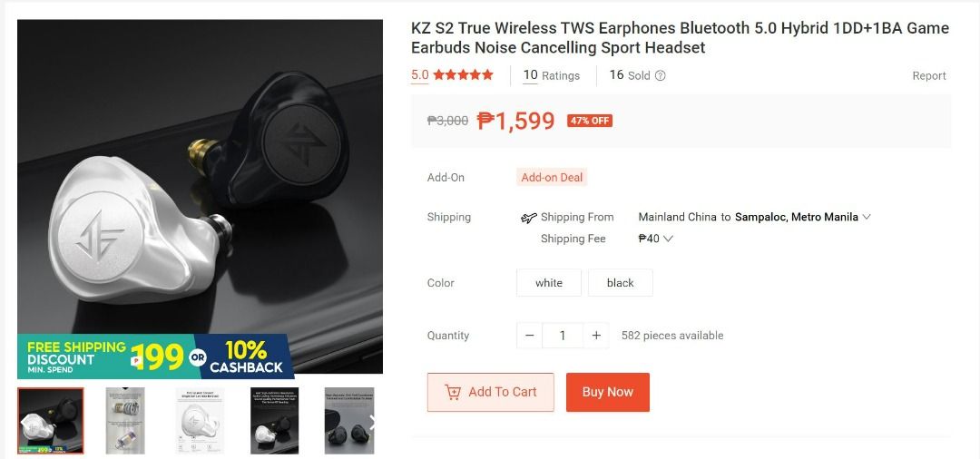Click the Buy Now button
The width and height of the screenshot is (980, 459).
coord(607,392)
